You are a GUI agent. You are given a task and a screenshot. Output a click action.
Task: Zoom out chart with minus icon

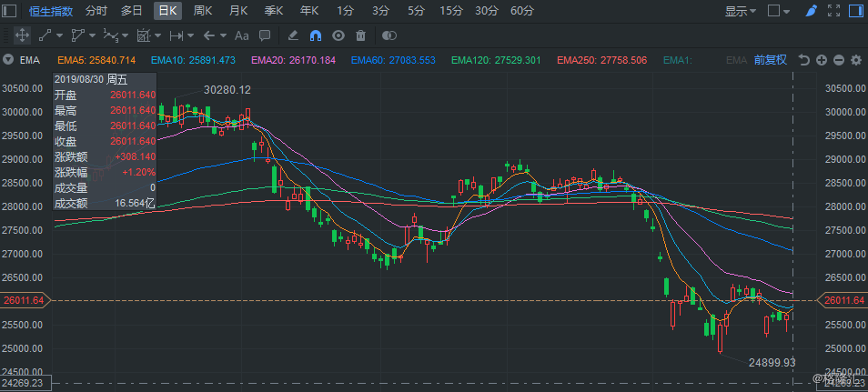[838, 60]
